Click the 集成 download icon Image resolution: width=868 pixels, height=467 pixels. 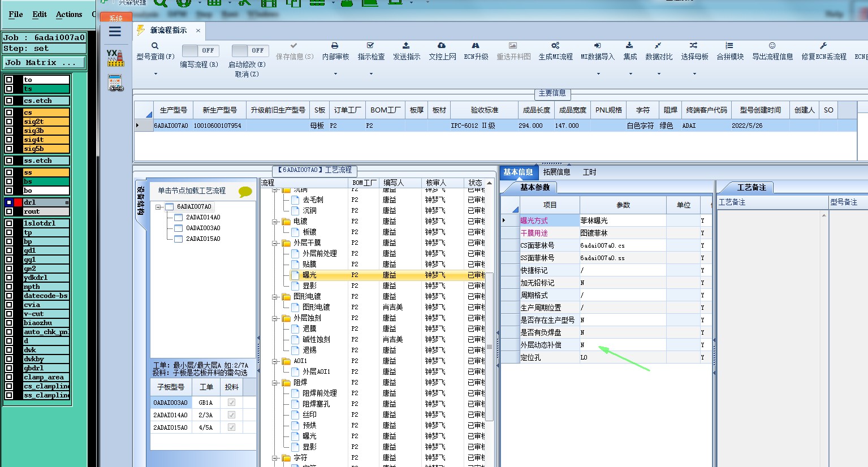point(629,45)
